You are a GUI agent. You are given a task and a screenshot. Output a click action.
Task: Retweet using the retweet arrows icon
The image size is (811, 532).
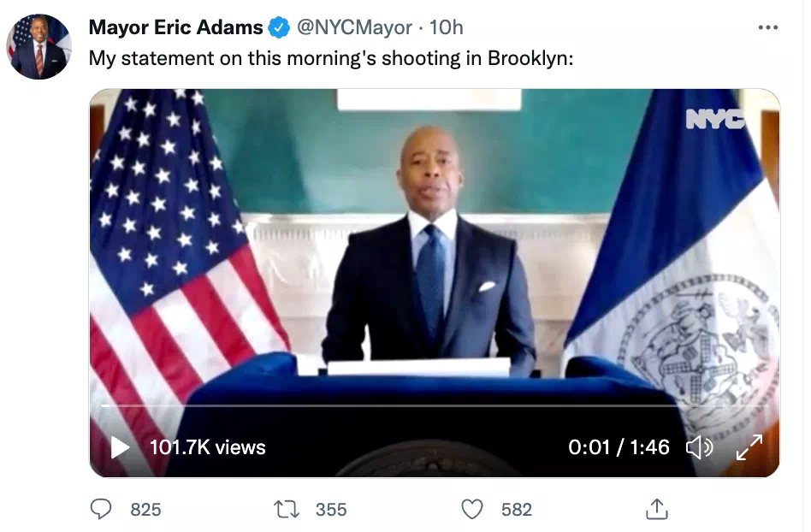coord(286,509)
